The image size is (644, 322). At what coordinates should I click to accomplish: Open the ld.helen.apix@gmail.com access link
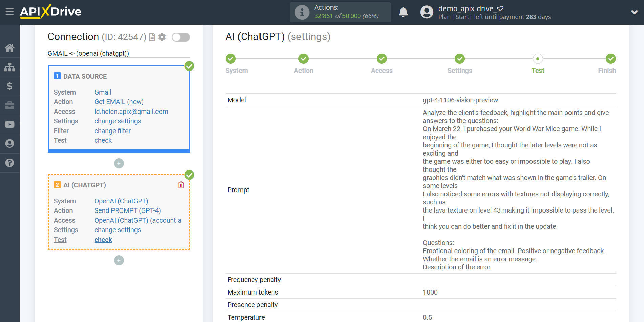[x=131, y=112]
